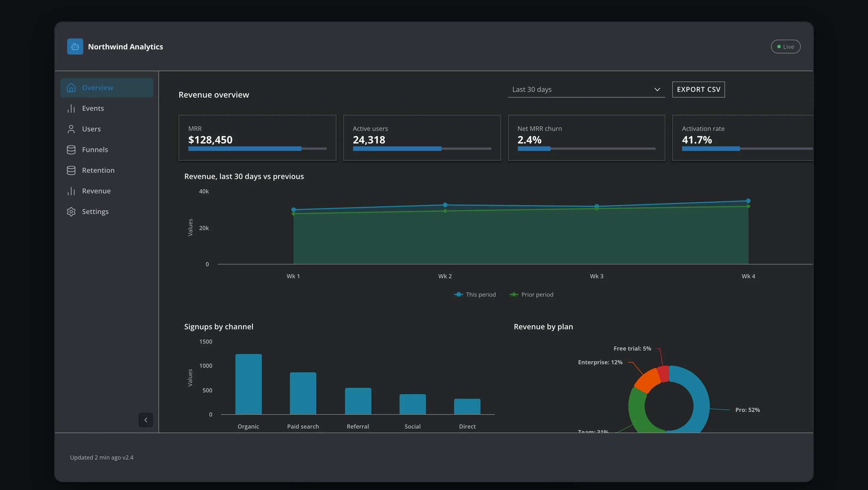Open the Revenue section

pyautogui.click(x=107, y=191)
